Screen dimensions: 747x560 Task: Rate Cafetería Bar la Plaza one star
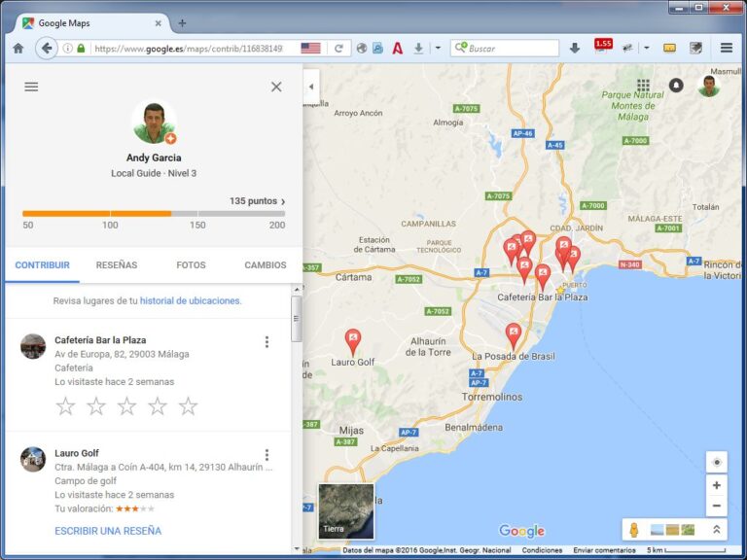point(66,406)
